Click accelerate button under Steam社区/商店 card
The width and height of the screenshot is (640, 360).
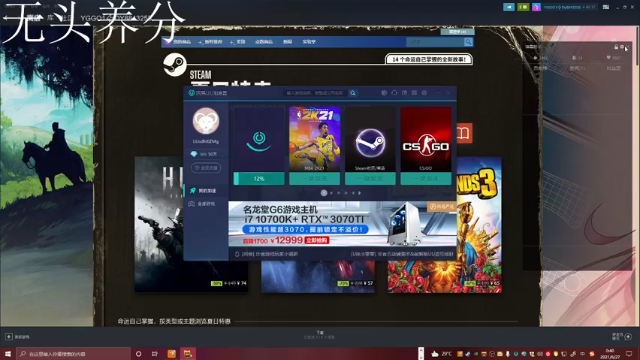click(x=370, y=179)
